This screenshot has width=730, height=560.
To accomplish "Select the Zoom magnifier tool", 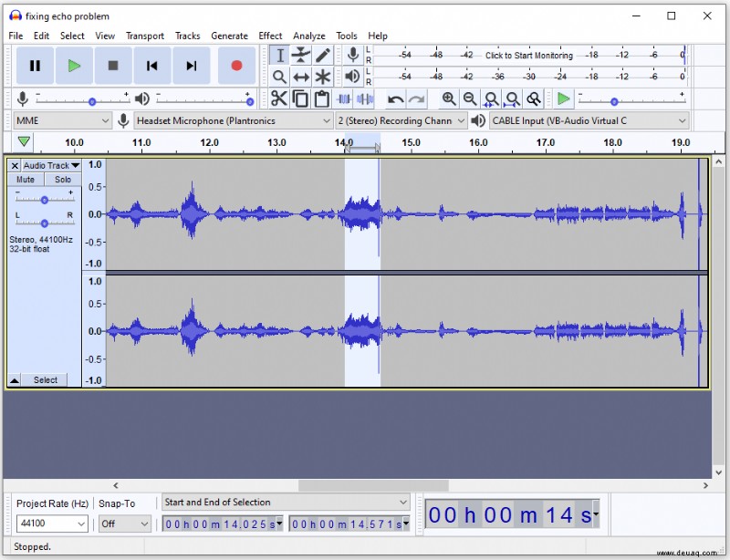I will point(280,77).
